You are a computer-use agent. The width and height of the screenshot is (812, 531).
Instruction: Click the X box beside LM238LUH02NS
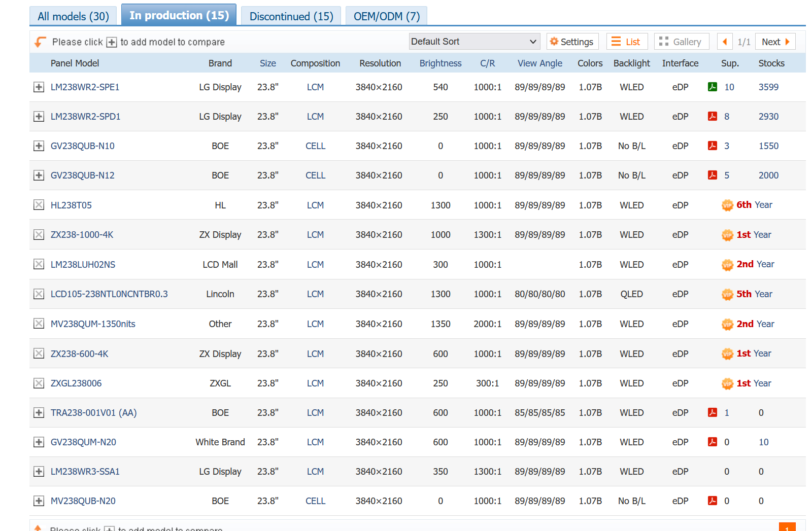click(x=39, y=264)
